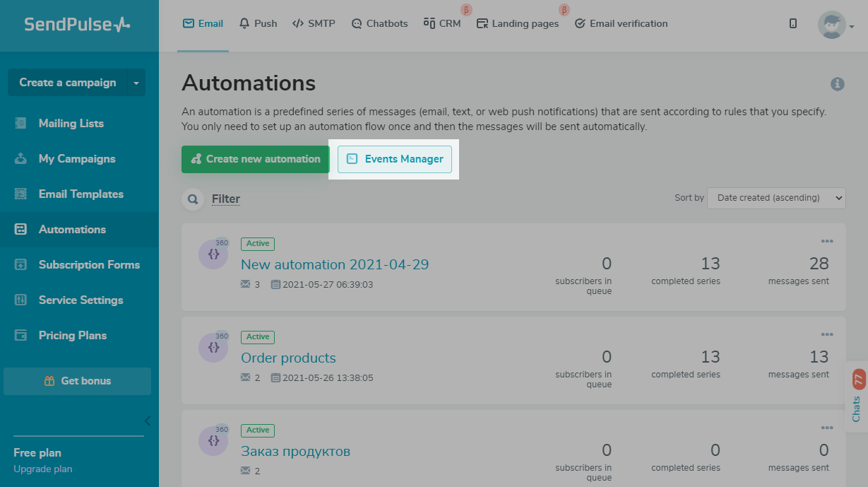Click the Active badge on Заказ продуктов
Viewport: 868px width, 487px height.
(x=258, y=430)
